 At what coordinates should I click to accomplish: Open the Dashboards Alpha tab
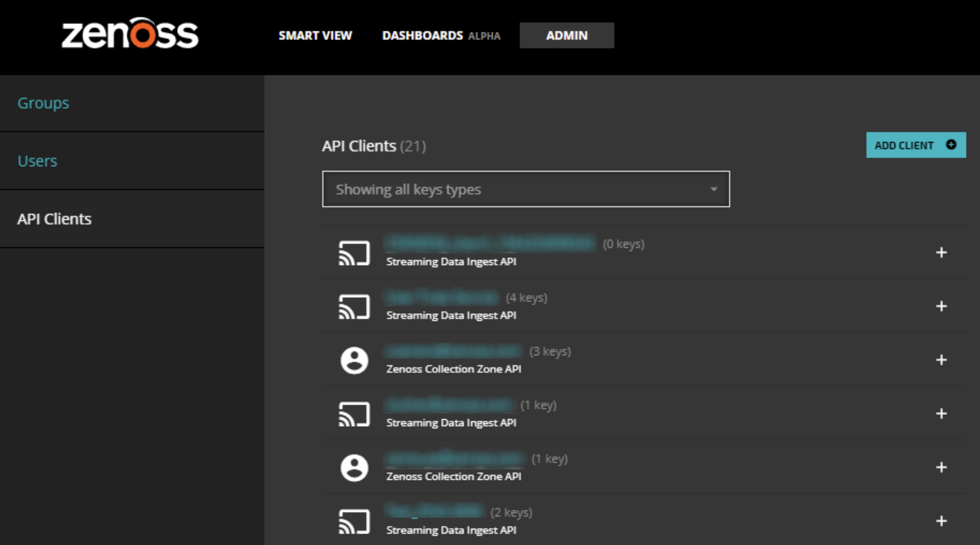coord(441,36)
